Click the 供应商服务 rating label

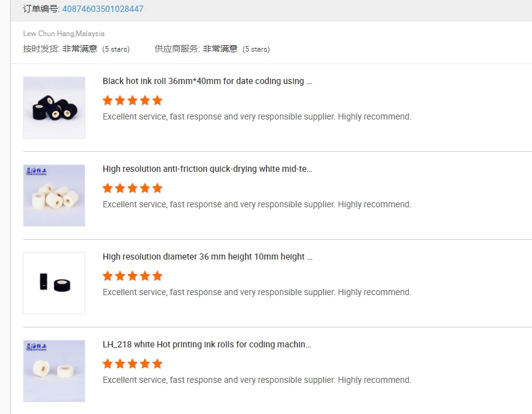coord(177,49)
